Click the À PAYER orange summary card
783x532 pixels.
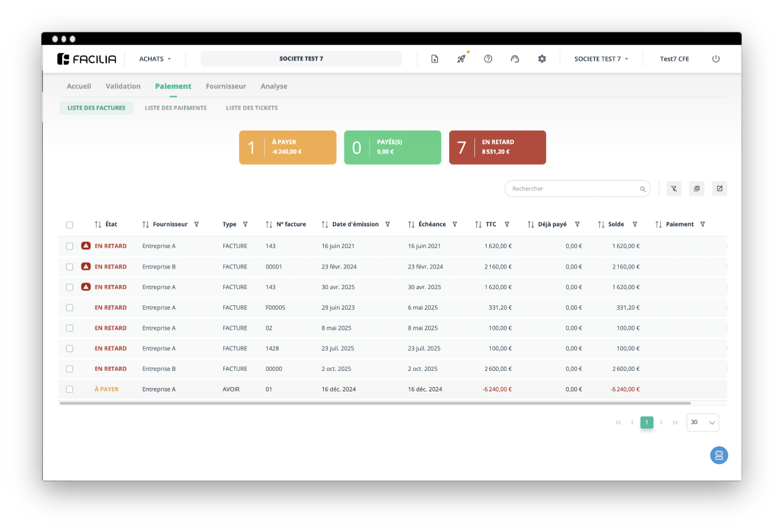click(x=288, y=147)
